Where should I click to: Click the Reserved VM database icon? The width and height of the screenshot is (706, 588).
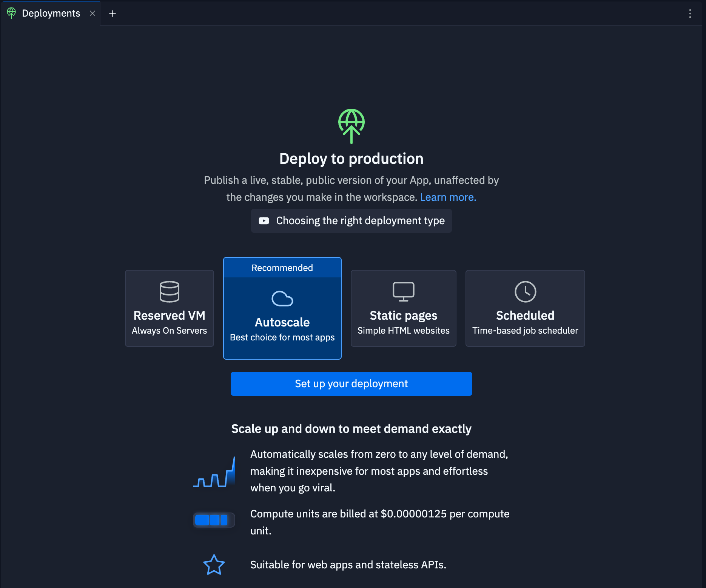click(169, 292)
